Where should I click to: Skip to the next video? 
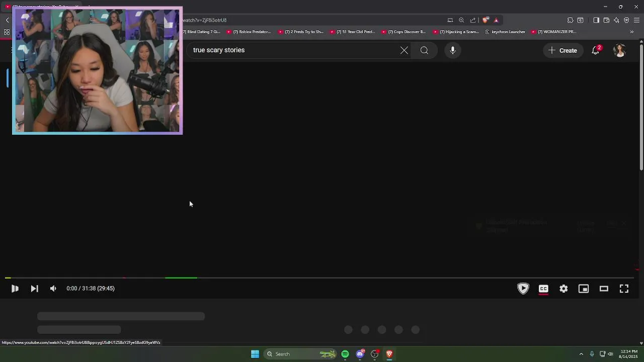(34, 289)
